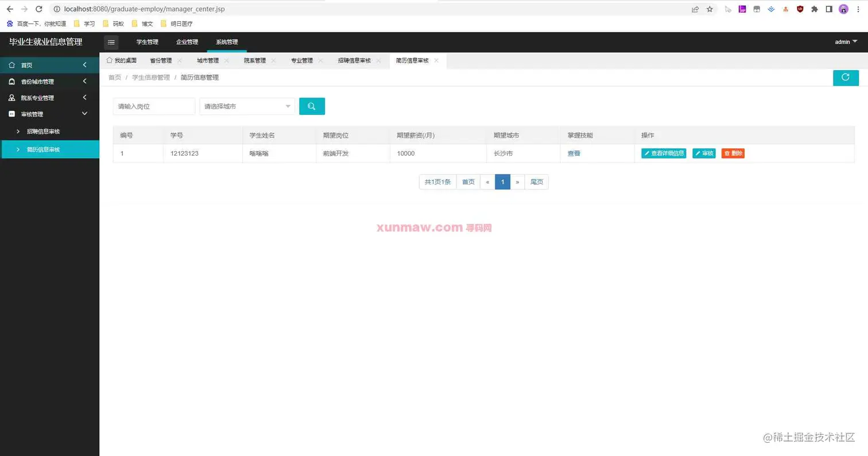Collapse the 审核管理 sidebar menu
This screenshot has width=868, height=456.
point(85,114)
